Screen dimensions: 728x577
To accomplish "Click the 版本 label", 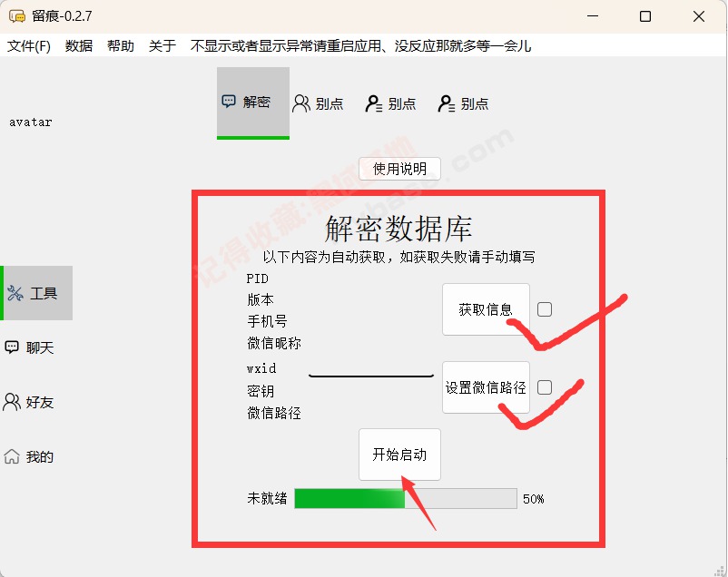I will (261, 299).
